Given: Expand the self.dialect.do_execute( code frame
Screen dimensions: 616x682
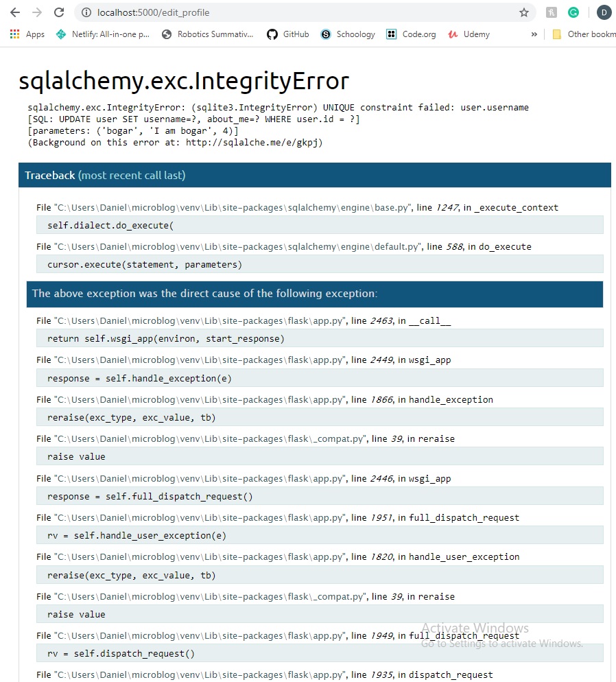Looking at the screenshot, I should (320, 225).
